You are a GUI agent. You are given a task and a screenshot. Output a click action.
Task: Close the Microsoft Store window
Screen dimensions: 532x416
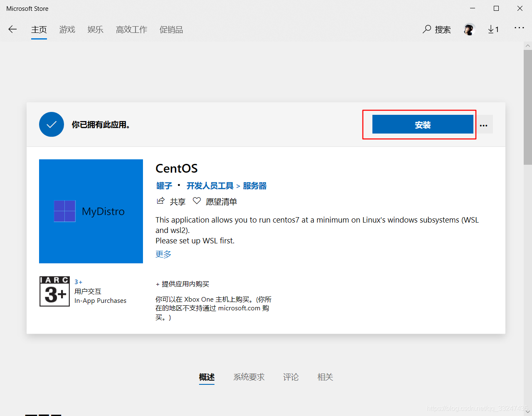pos(520,8)
